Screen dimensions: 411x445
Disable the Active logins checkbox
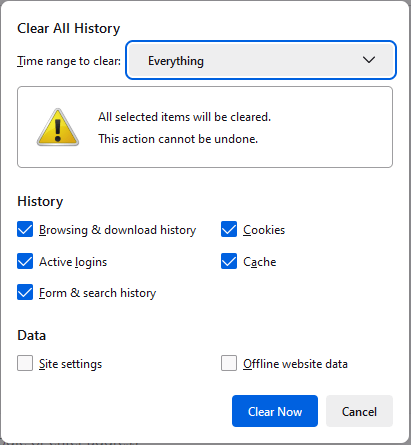(x=25, y=261)
